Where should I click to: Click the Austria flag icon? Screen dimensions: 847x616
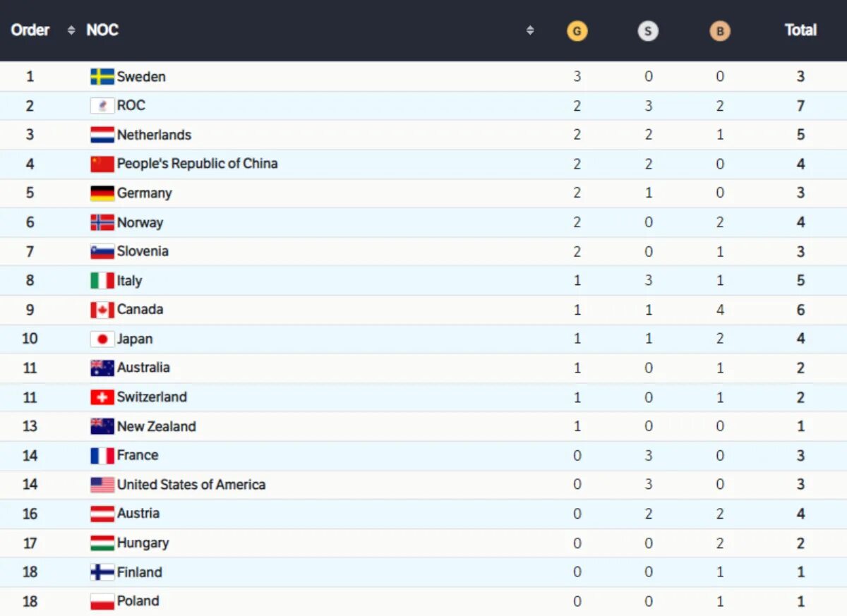[102, 514]
